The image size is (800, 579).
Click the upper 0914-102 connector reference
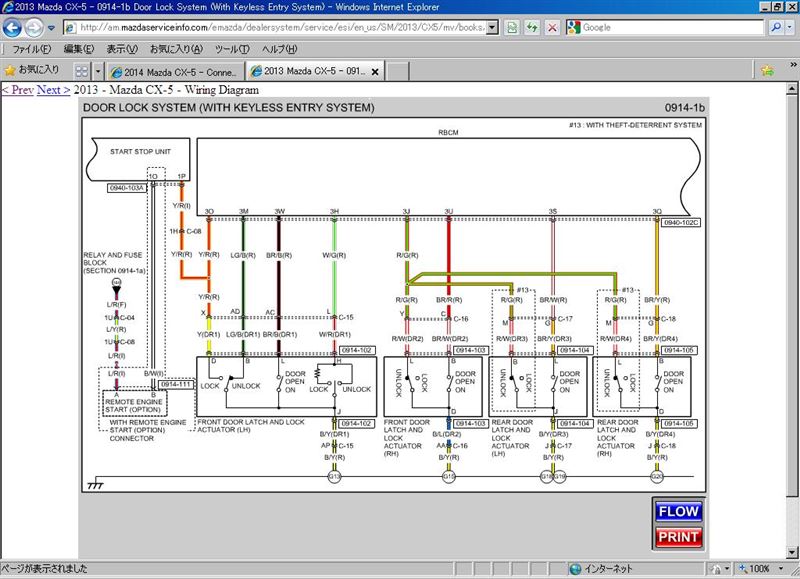[x=357, y=350]
